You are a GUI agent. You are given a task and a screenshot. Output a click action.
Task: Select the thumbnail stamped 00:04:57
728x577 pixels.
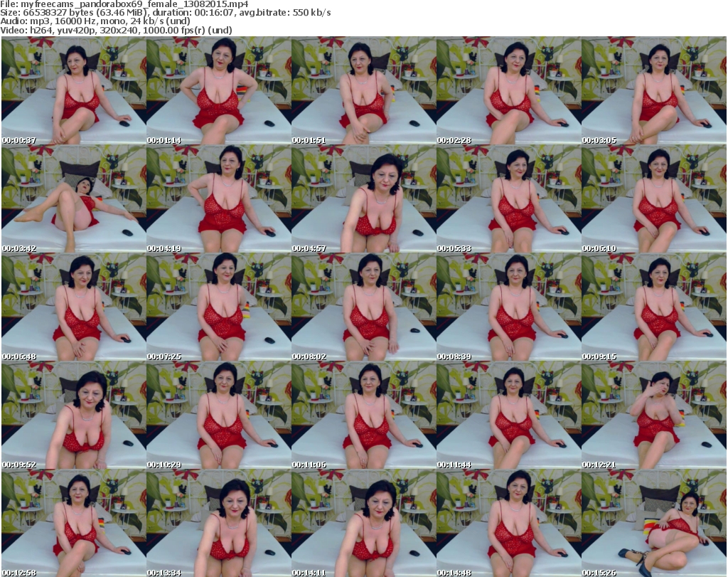tap(363, 198)
